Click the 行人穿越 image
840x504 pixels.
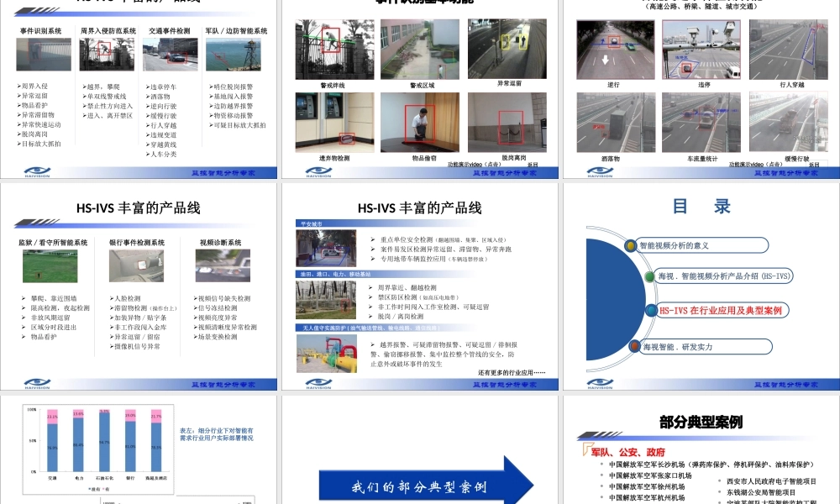[x=788, y=50]
